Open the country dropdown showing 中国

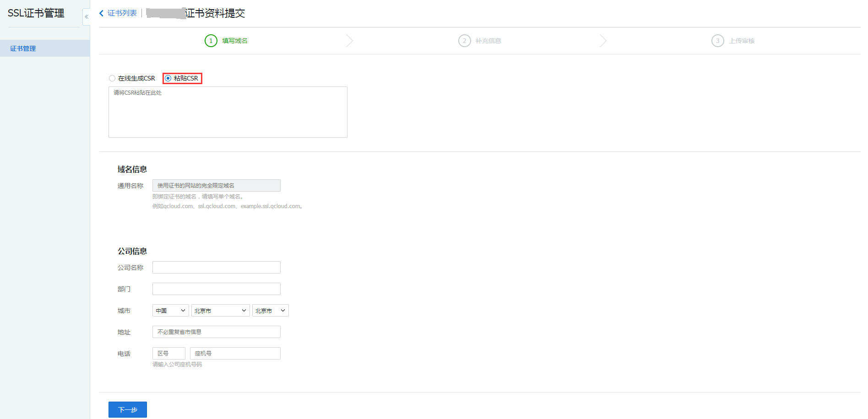click(x=170, y=311)
